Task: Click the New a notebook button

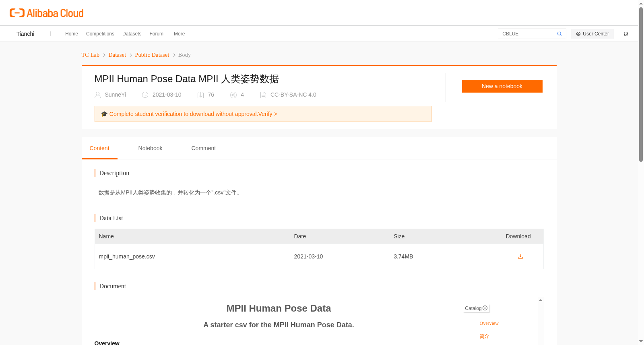Action: pyautogui.click(x=502, y=86)
